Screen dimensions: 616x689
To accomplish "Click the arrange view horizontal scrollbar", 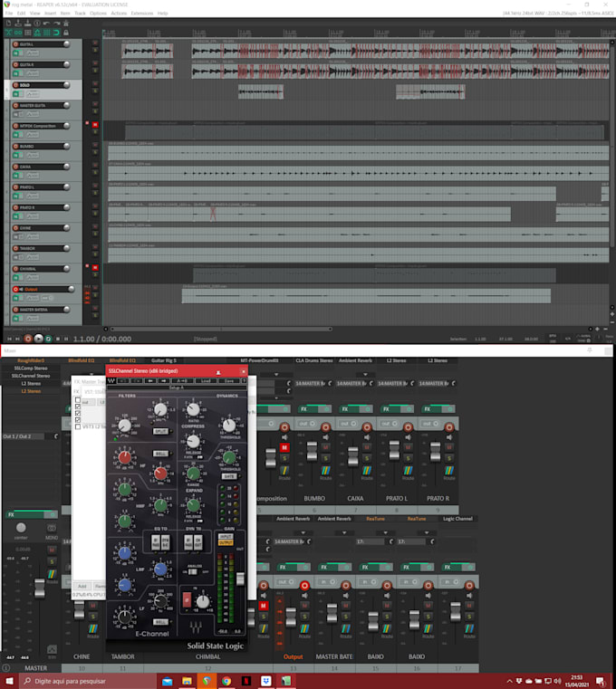I will (x=221, y=329).
